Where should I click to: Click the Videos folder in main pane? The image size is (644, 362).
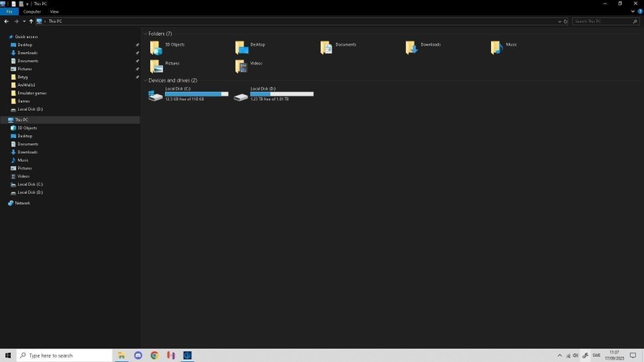[241, 66]
